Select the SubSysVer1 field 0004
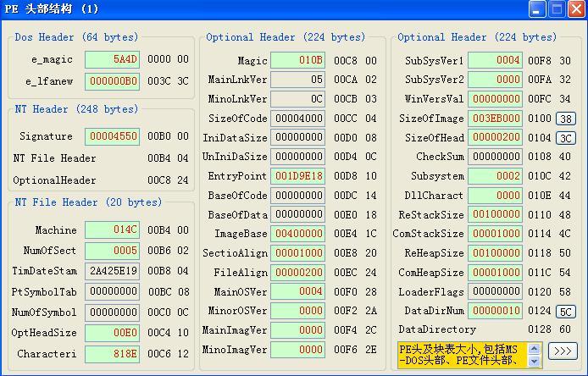 (x=495, y=60)
